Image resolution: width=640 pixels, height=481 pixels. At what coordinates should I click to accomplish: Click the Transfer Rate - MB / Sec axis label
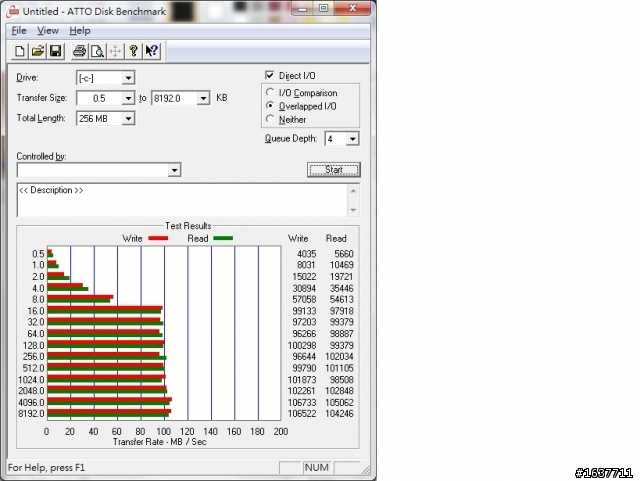pos(160,442)
